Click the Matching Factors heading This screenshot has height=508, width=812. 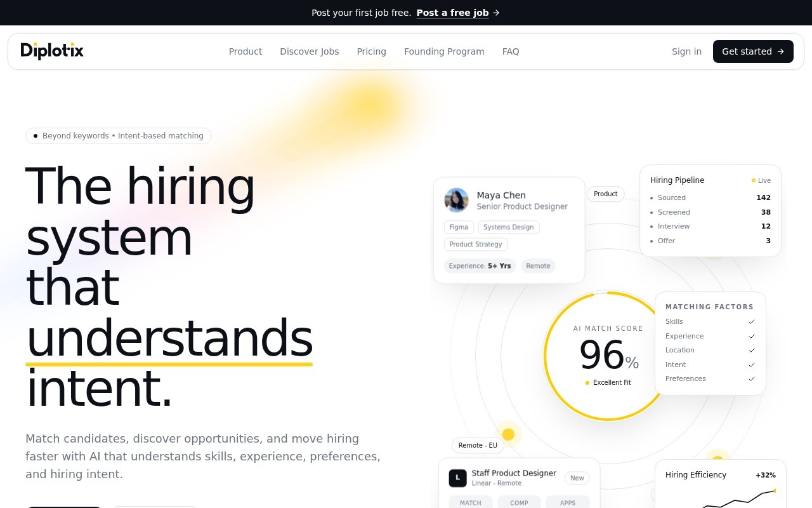click(710, 307)
